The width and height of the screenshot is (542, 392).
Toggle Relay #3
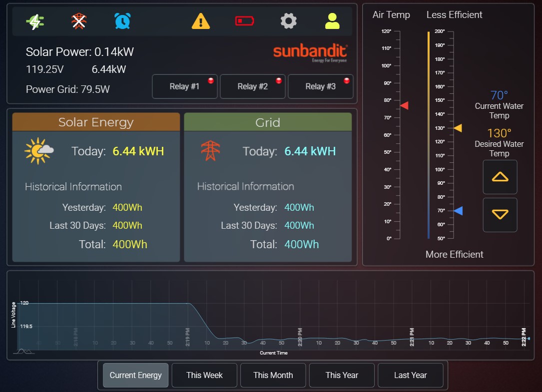(320, 86)
